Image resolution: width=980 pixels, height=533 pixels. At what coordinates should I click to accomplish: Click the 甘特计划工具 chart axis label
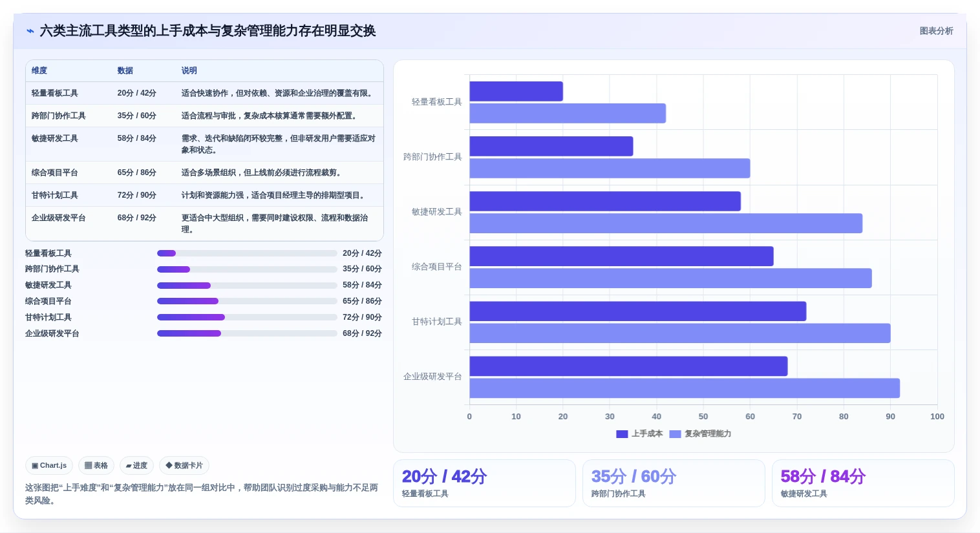coord(437,322)
